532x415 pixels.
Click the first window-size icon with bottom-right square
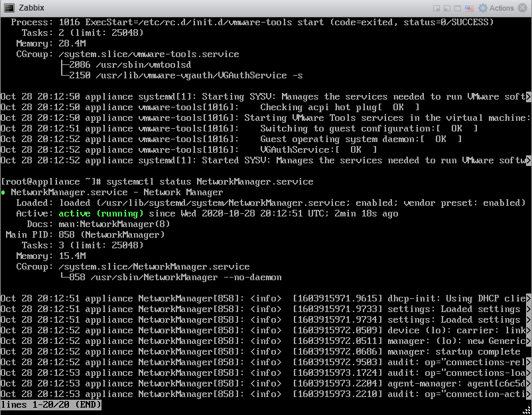436,8
